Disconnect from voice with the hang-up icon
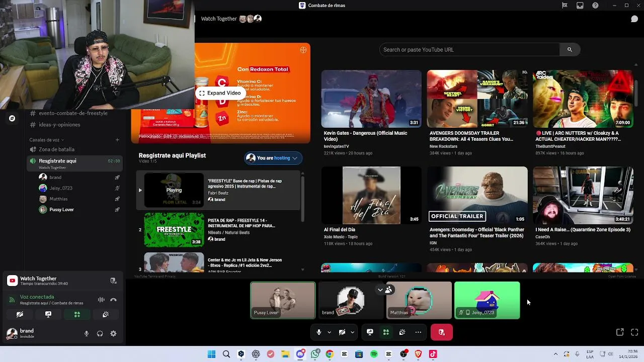The width and height of the screenshot is (644, 362). click(x=113, y=300)
